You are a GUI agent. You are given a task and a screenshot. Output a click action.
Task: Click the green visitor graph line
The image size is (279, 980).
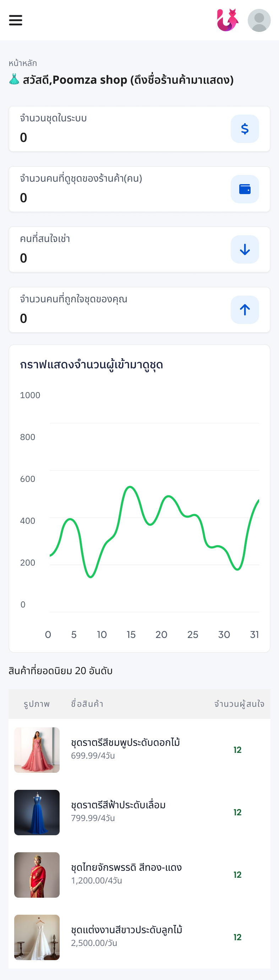[130, 487]
